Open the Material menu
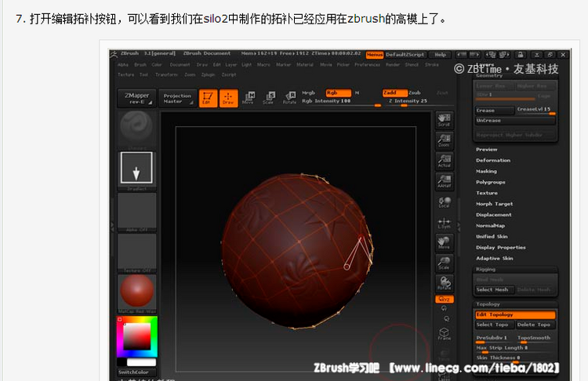The width and height of the screenshot is (588, 381). [x=305, y=64]
